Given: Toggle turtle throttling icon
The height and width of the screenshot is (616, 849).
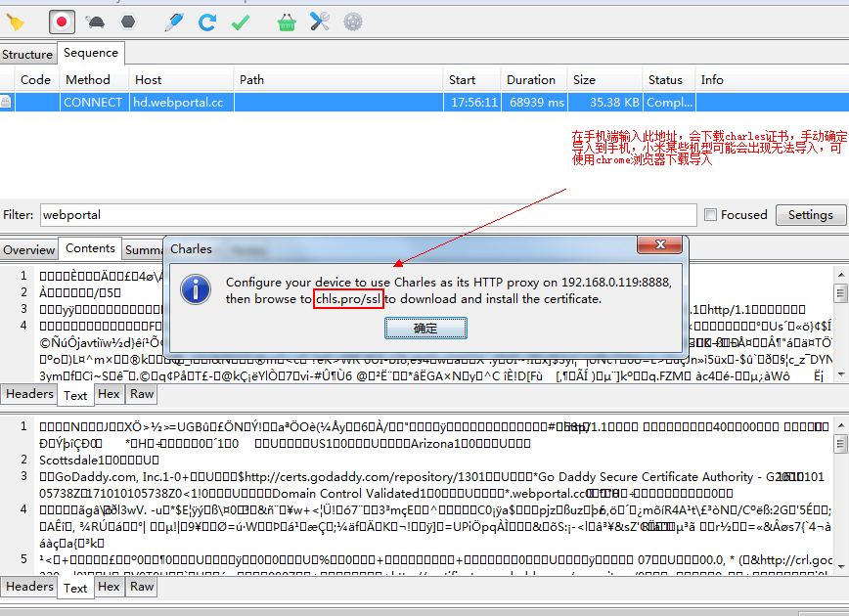Looking at the screenshot, I should tap(95, 22).
